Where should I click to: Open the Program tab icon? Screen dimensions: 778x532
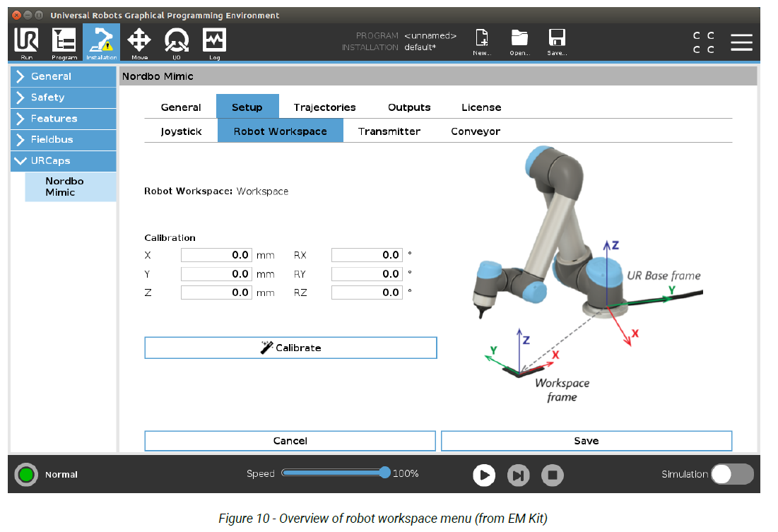coord(64,42)
